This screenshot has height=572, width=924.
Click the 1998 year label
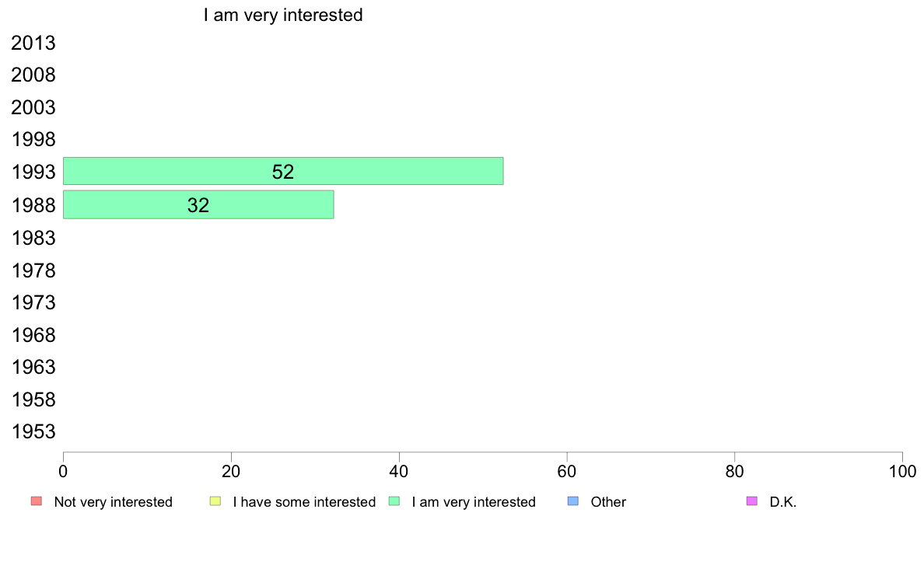(33, 140)
